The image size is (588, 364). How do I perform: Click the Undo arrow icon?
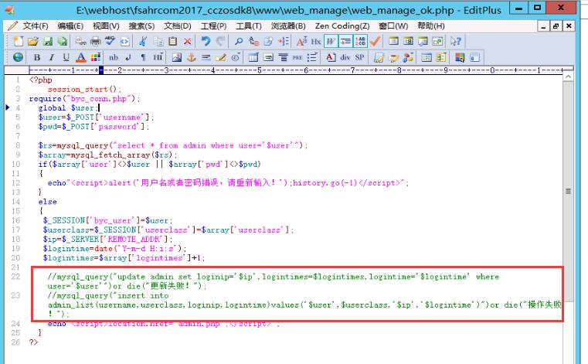206,41
